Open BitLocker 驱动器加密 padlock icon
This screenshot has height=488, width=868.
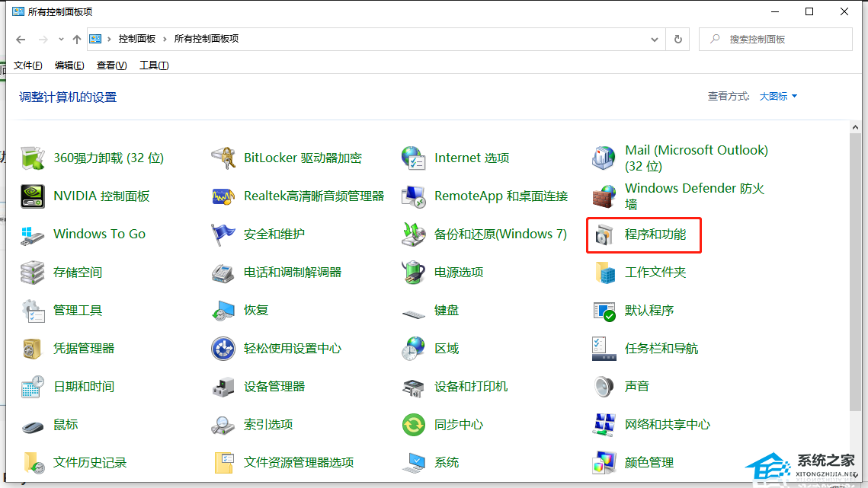223,158
